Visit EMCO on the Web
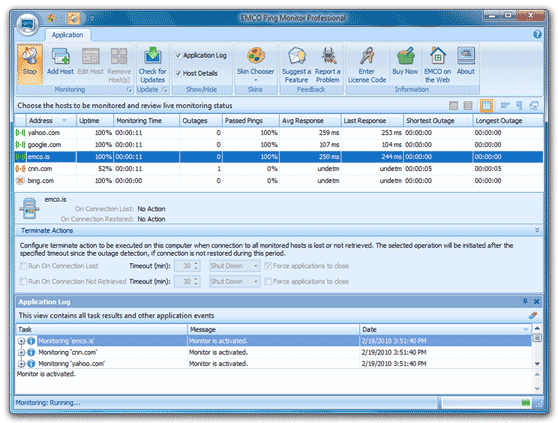The image size is (558, 423). coord(438,65)
